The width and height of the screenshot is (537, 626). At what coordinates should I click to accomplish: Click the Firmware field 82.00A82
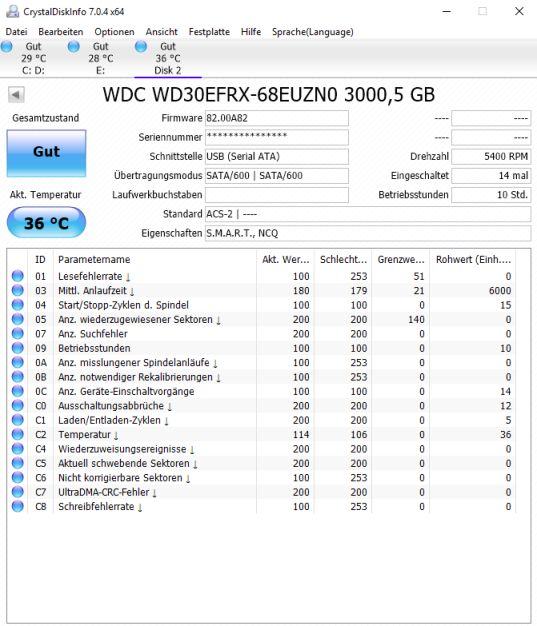point(277,118)
